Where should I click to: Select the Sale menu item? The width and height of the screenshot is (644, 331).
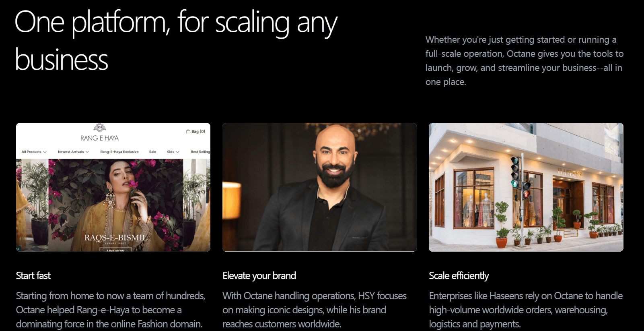click(x=152, y=152)
